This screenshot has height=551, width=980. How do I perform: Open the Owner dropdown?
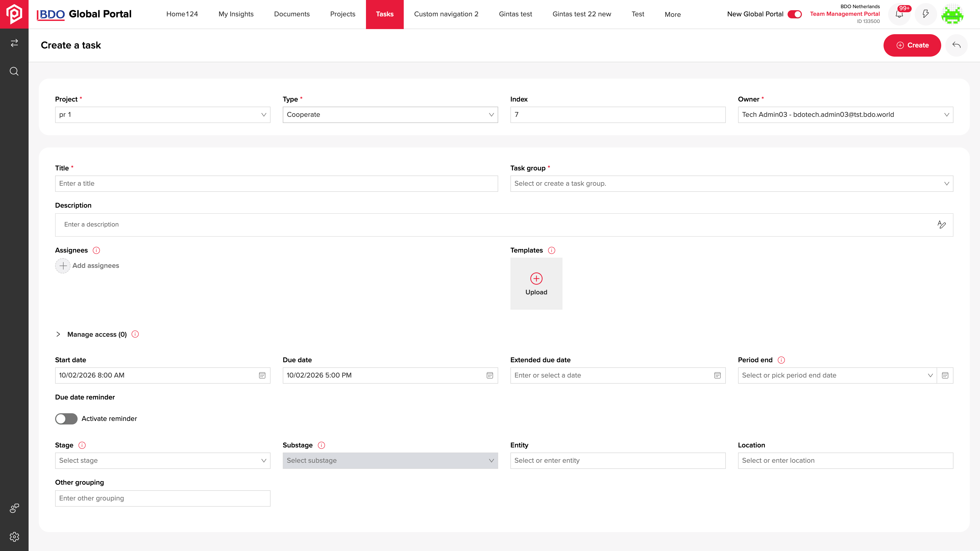[845, 115]
